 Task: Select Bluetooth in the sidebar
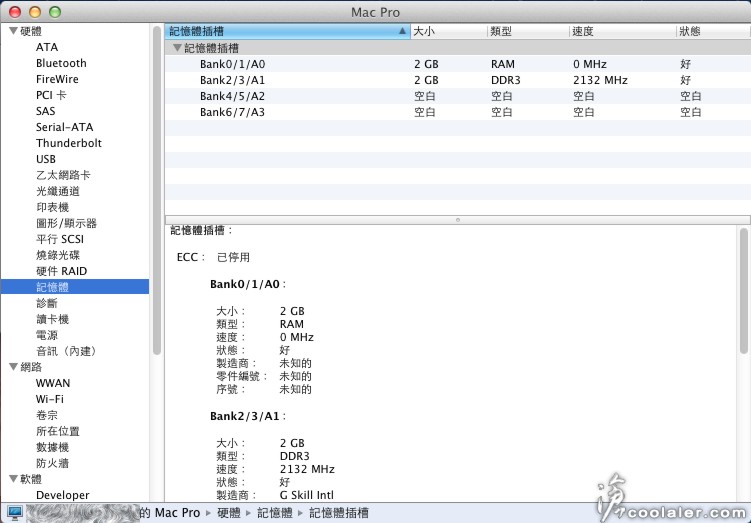pos(61,63)
